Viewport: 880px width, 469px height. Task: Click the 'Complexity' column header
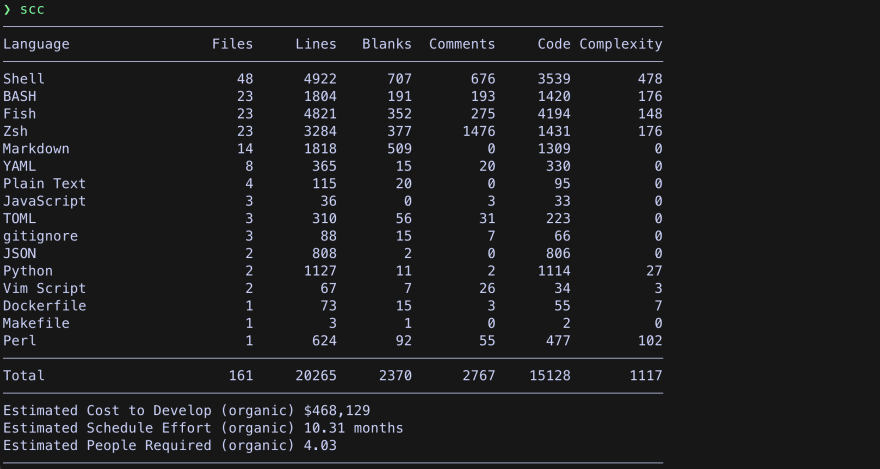click(x=621, y=44)
